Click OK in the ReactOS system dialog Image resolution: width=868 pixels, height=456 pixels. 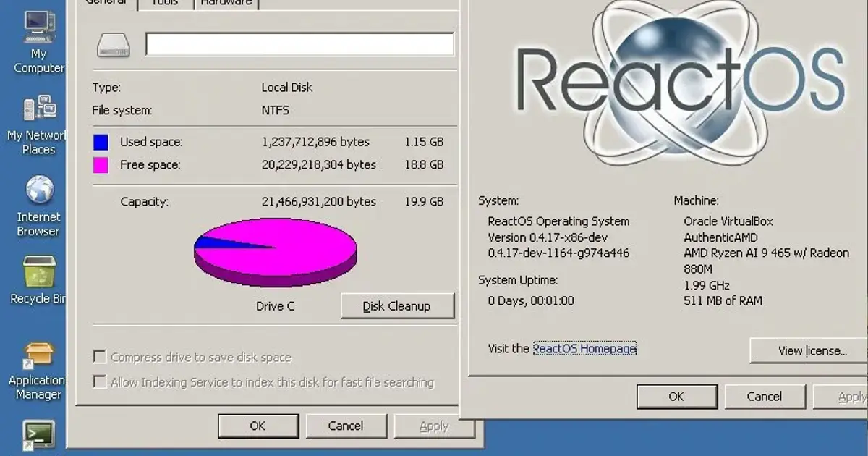coord(676,397)
